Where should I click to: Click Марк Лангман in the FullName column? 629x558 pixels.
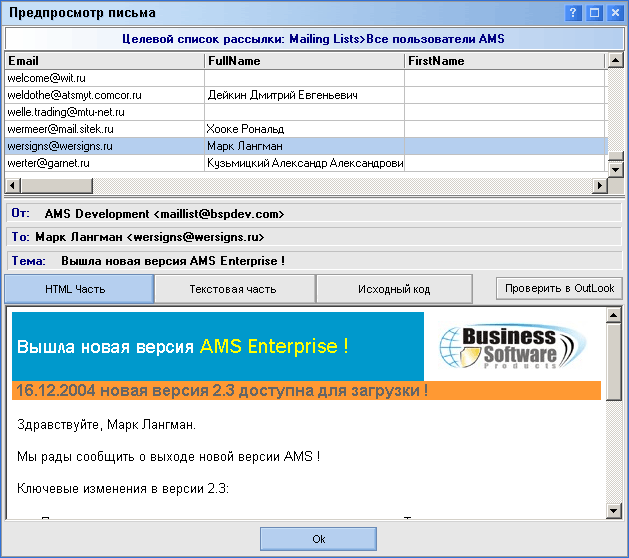(245, 146)
